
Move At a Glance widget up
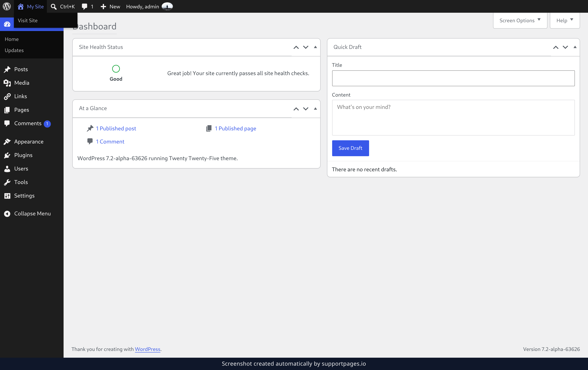(296, 109)
